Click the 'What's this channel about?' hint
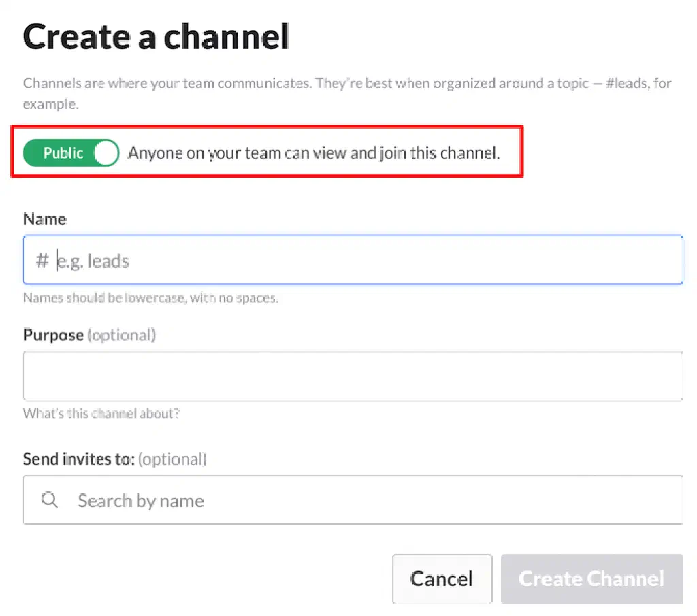This screenshot has width=697, height=616. pos(101,413)
